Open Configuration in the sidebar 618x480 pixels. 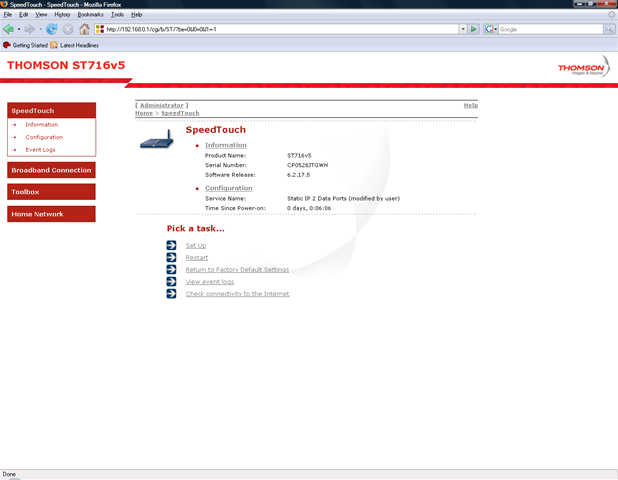[x=44, y=137]
